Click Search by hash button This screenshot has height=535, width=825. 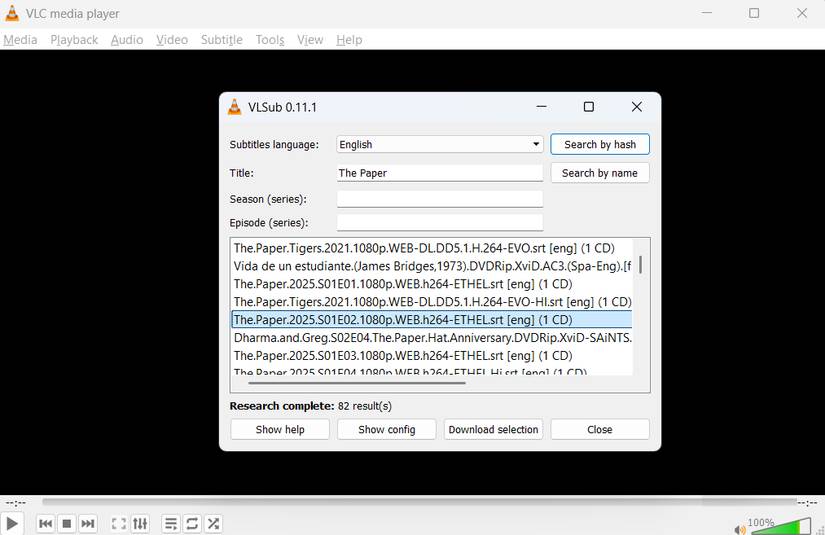pyautogui.click(x=600, y=144)
